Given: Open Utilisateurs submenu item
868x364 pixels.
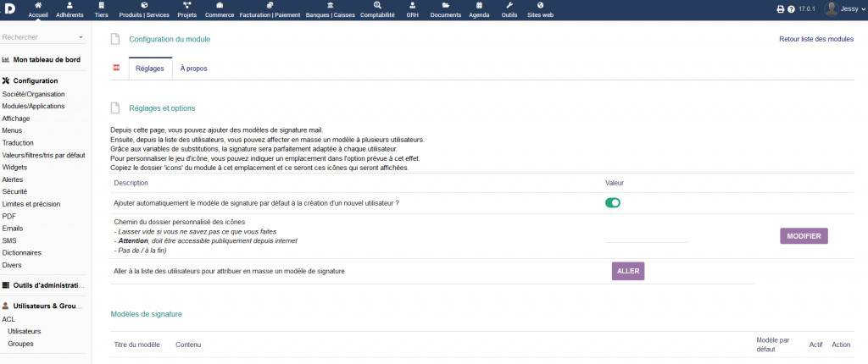Looking at the screenshot, I should (x=25, y=331).
